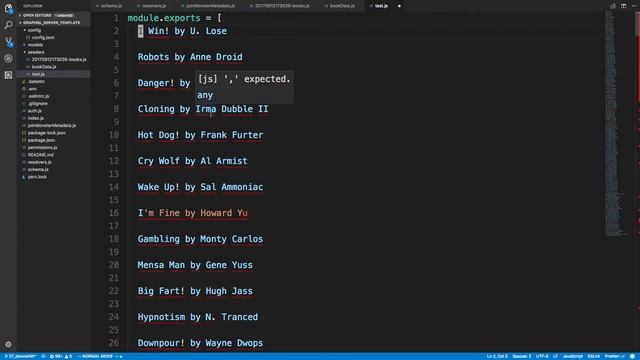Click the feedback smiley in the status bar
The height and width of the screenshot is (360, 640).
tap(632, 356)
